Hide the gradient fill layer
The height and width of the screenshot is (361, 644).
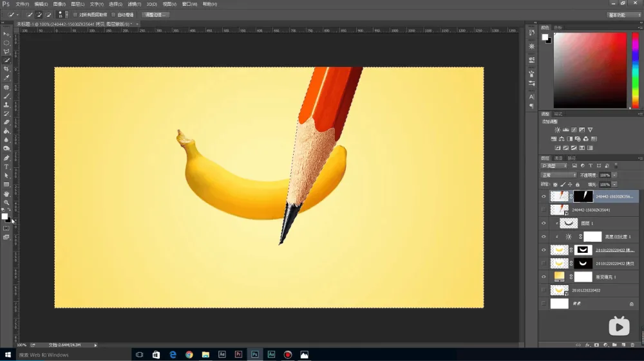tap(544, 277)
